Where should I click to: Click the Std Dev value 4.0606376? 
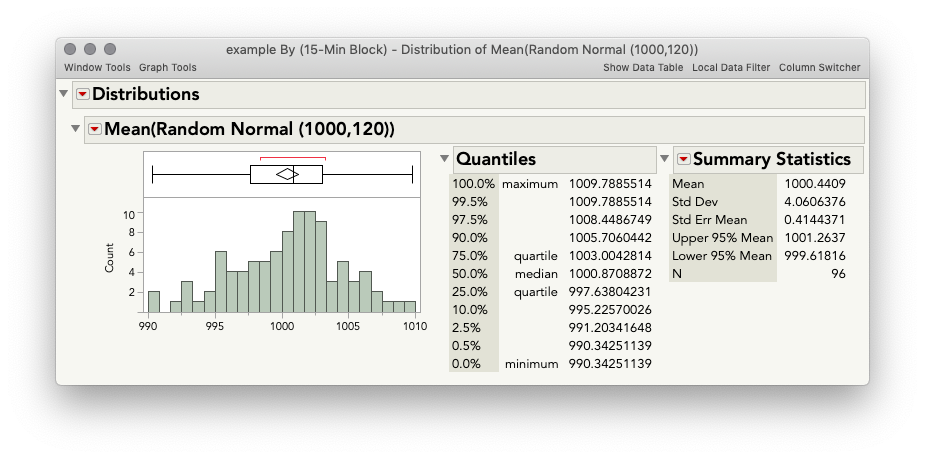pos(815,202)
